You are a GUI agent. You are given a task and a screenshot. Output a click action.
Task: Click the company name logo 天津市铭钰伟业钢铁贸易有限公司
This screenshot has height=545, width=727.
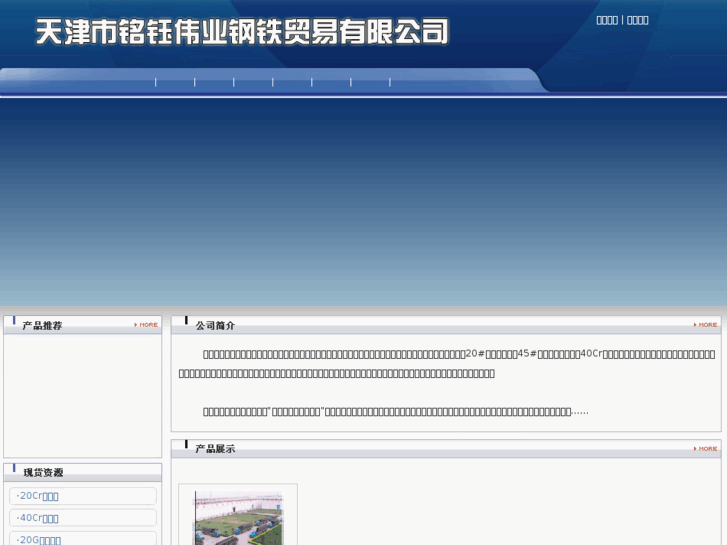tap(242, 32)
